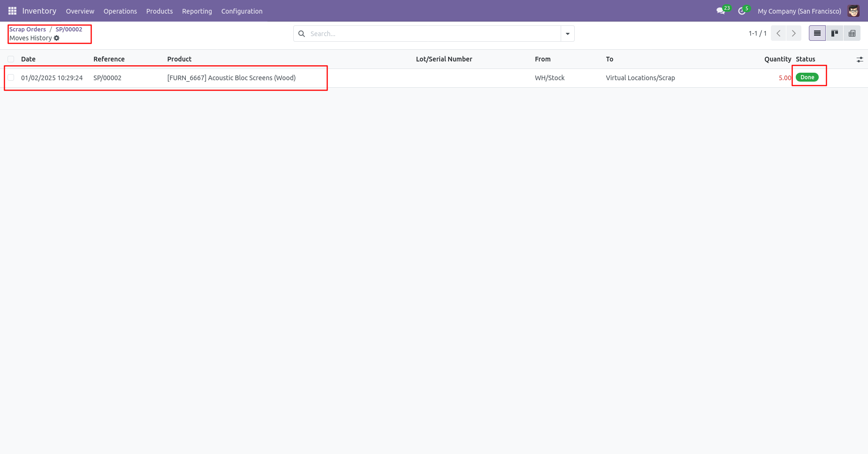This screenshot has height=454, width=868.
Task: Go to next page arrow
Action: tap(794, 33)
